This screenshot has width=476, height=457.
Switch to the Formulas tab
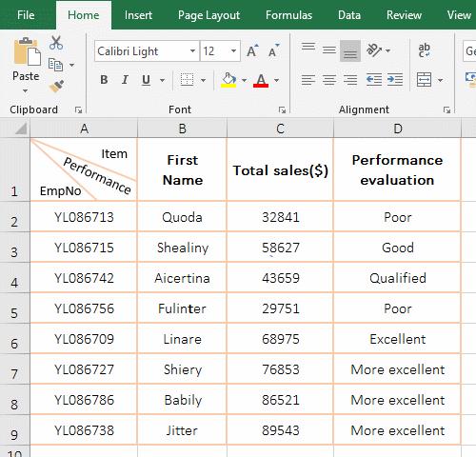pos(288,15)
